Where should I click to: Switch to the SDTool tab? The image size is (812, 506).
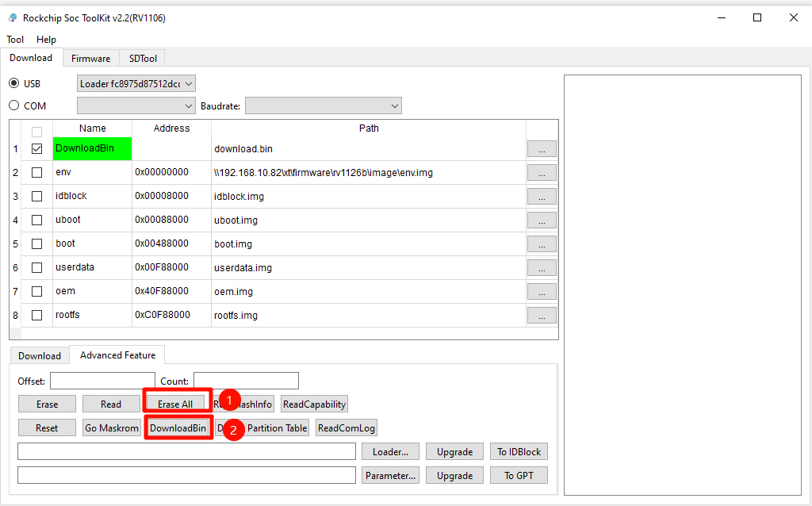coord(143,58)
